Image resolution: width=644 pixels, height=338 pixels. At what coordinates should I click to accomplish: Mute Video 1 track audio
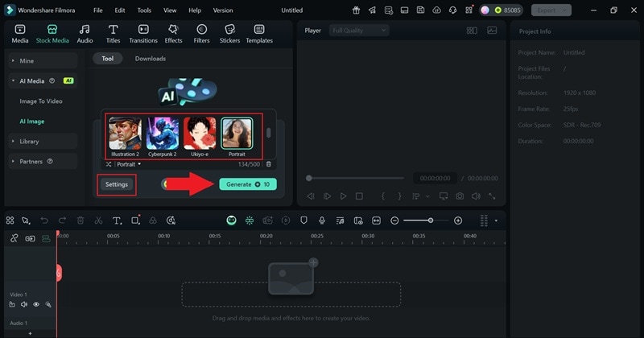click(x=24, y=304)
